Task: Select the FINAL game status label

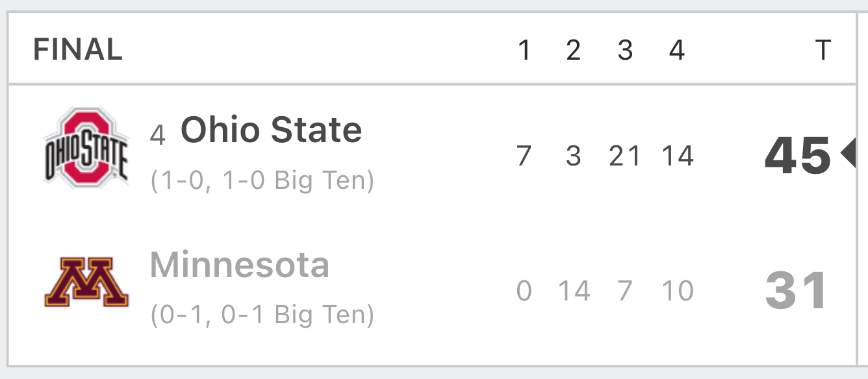Action: coord(78,50)
